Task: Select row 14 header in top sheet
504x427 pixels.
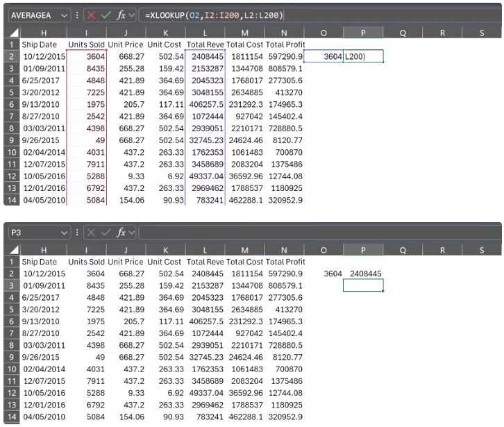Action: pos(12,200)
